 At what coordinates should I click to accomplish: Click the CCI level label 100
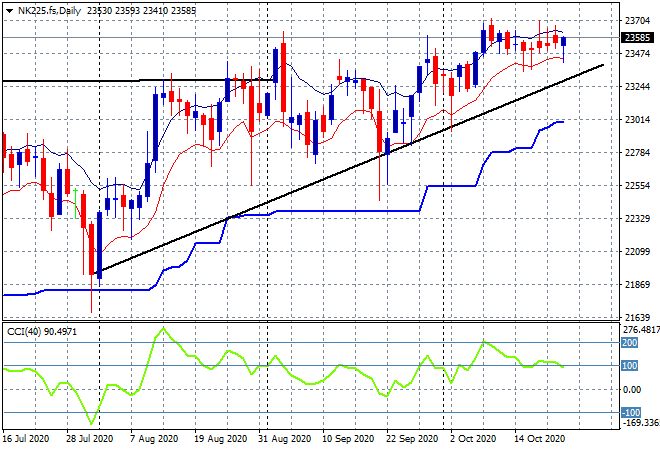click(x=630, y=366)
